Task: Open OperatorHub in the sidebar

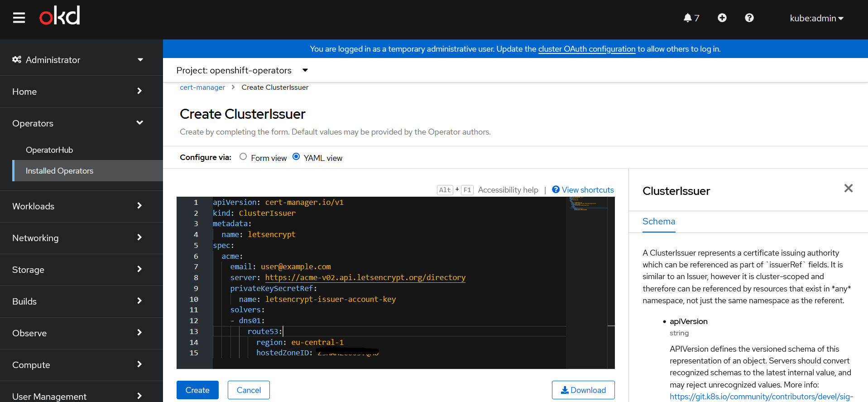Action: [49, 150]
